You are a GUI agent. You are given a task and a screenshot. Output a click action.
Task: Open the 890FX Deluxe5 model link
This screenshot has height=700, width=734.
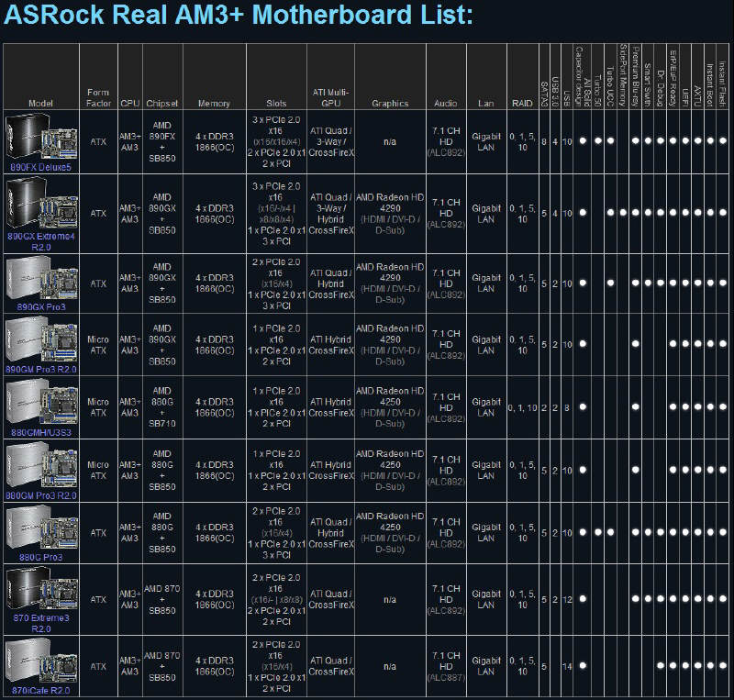coord(40,167)
